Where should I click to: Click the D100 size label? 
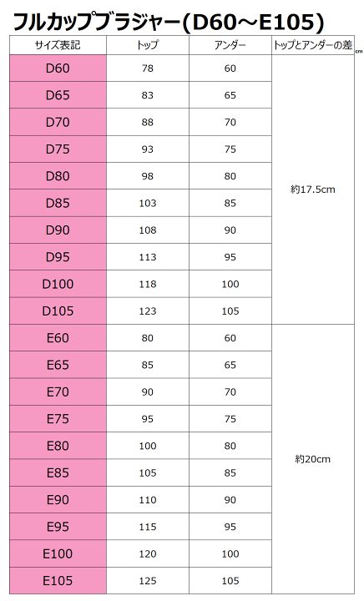[58, 284]
